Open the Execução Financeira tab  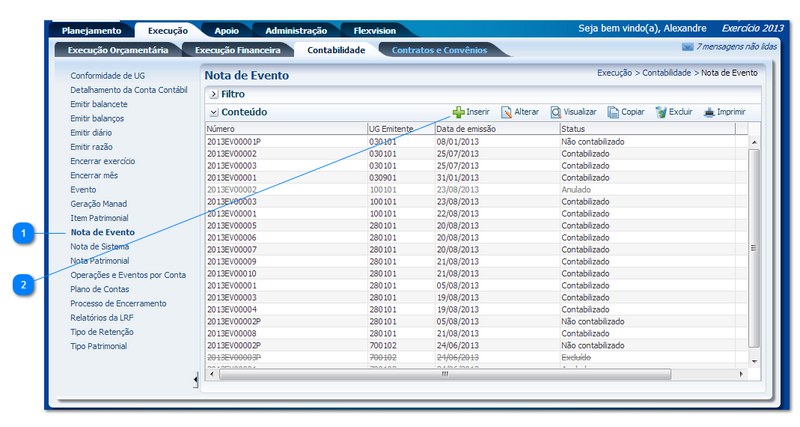coord(237,49)
